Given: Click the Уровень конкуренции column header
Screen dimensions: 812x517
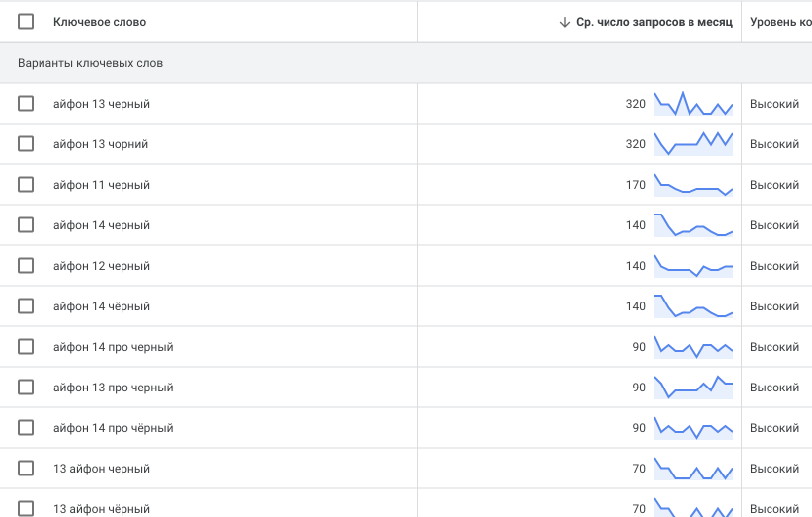Looking at the screenshot, I should (780, 22).
